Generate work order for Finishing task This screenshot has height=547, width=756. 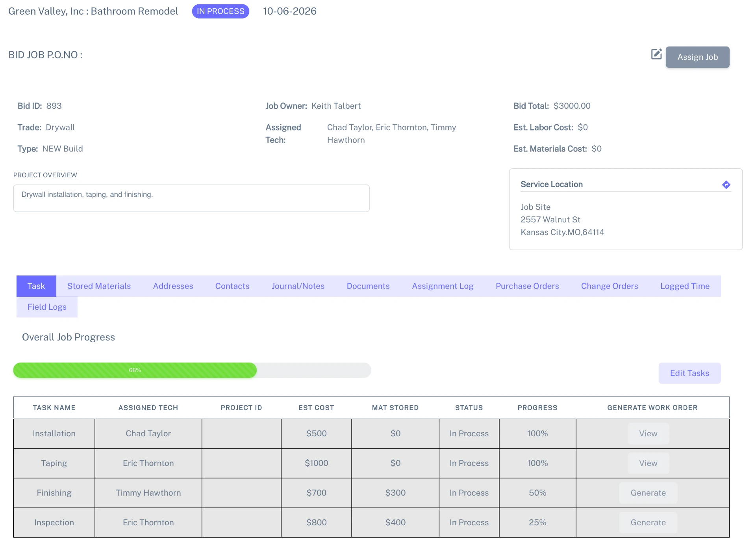tap(648, 493)
